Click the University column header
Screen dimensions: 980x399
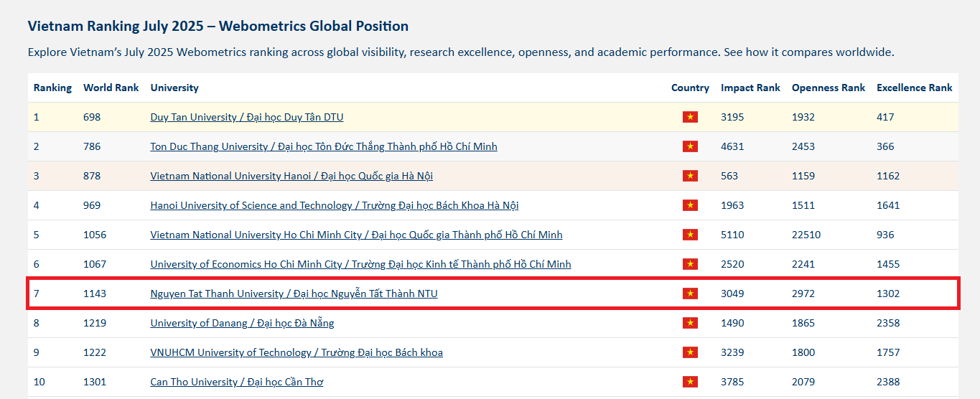point(174,88)
